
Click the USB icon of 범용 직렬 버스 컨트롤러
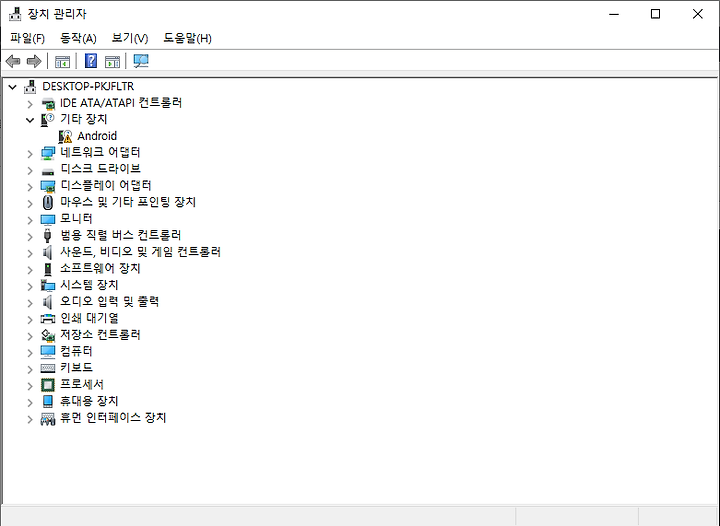[47, 235]
